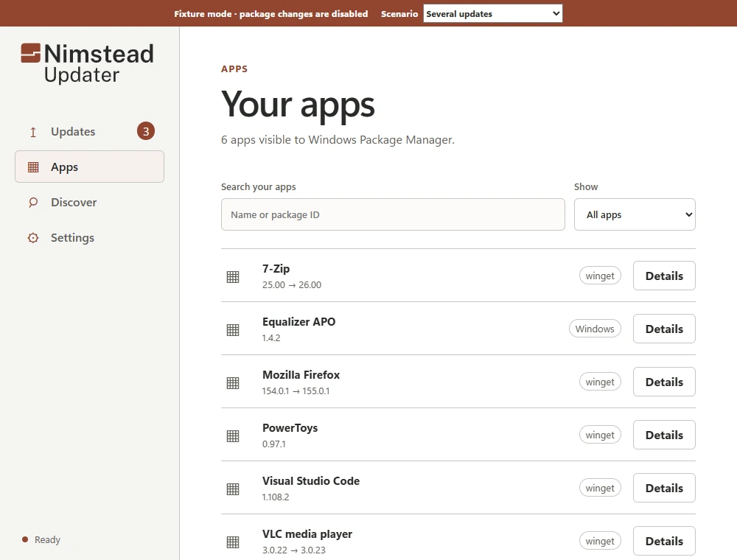Click the Settings gear icon in sidebar
Screen dimensions: 737x560
(x=33, y=238)
